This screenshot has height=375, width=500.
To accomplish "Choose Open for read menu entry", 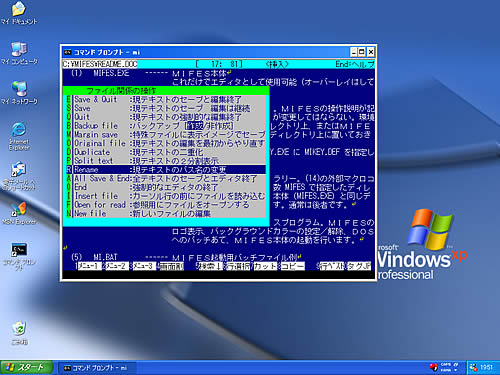I will (x=166, y=205).
